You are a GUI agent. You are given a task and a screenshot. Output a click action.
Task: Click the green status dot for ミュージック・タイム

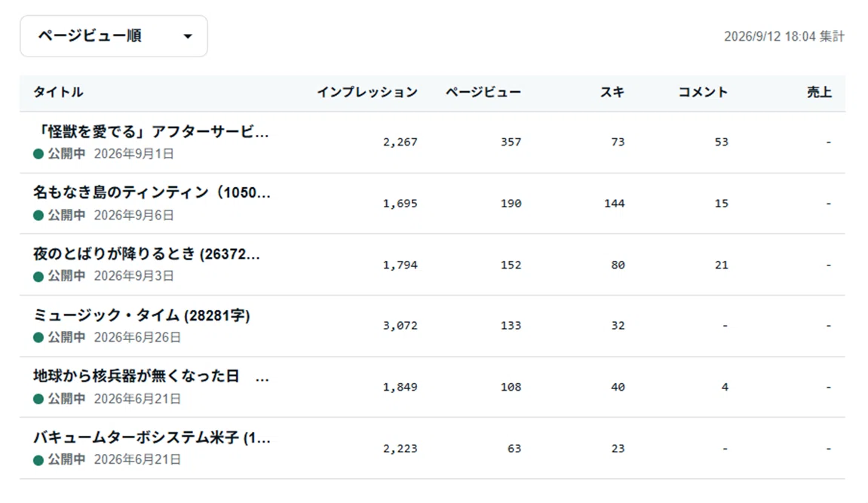tap(38, 338)
